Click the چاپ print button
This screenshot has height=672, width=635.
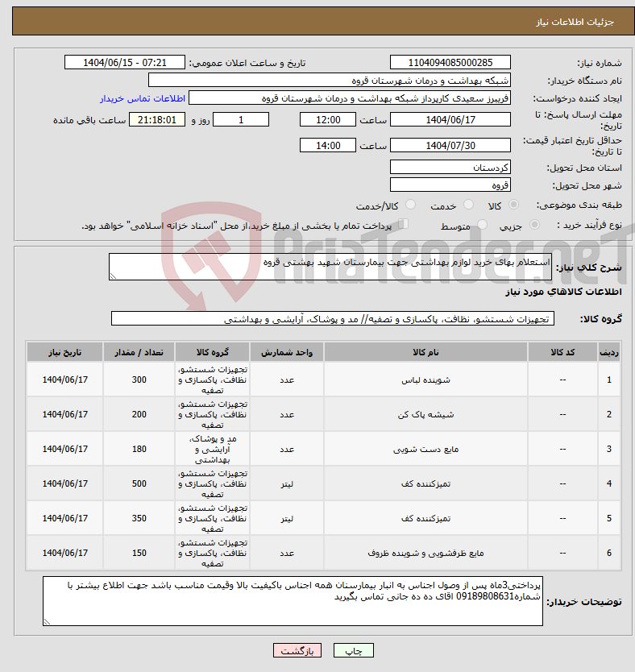354,650
